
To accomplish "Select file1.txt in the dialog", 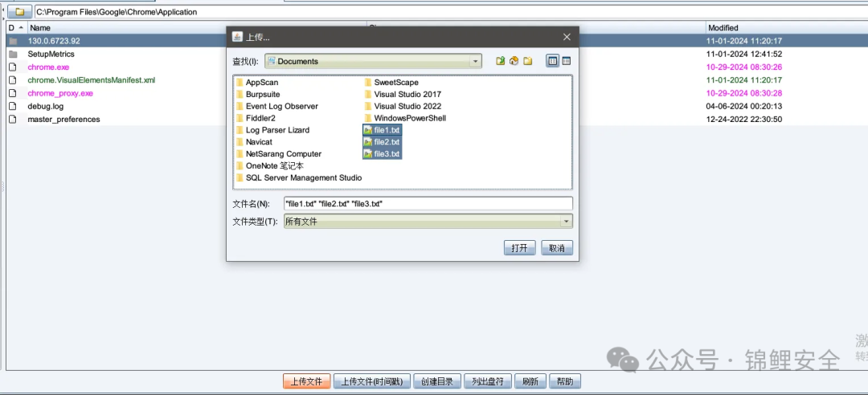I will 382,130.
